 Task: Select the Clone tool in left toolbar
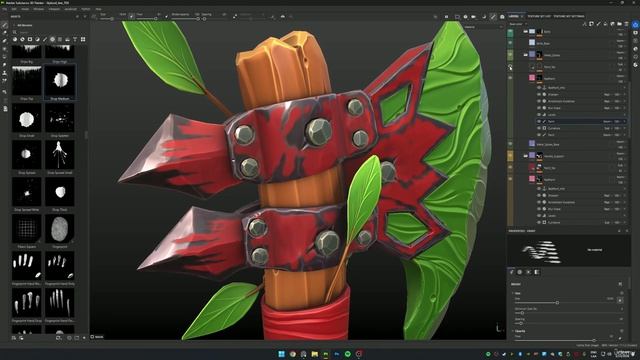tap(5, 73)
